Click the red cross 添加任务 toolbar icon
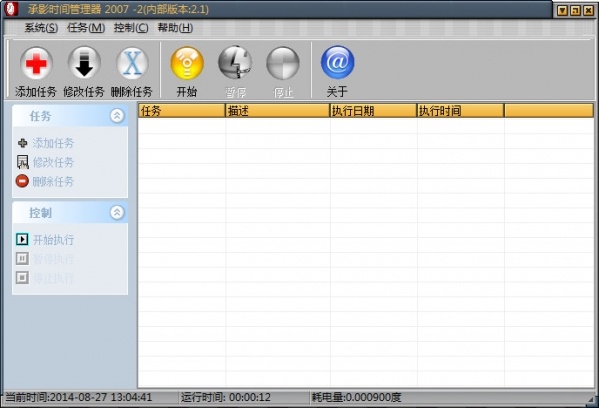599x408 pixels. pos(36,63)
